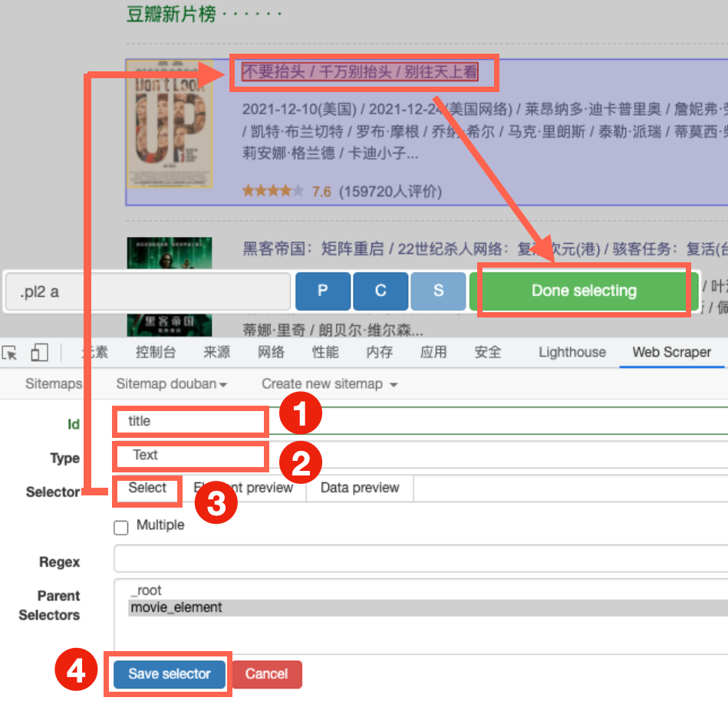Viewport: 728px width, 704px height.
Task: Switch to the Lighthouse tab
Action: coord(572,352)
